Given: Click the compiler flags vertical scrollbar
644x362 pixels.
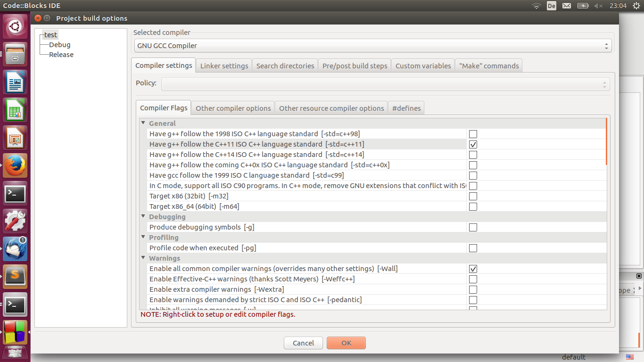Looking at the screenshot, I should [606, 141].
